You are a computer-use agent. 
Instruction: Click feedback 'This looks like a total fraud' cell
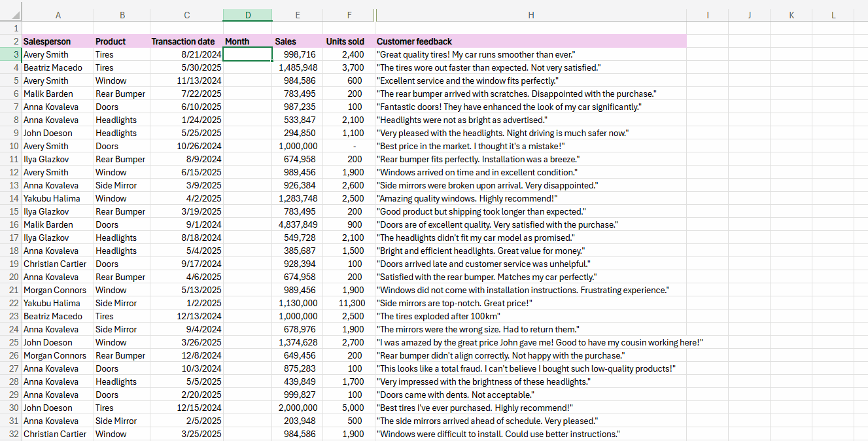click(x=530, y=368)
